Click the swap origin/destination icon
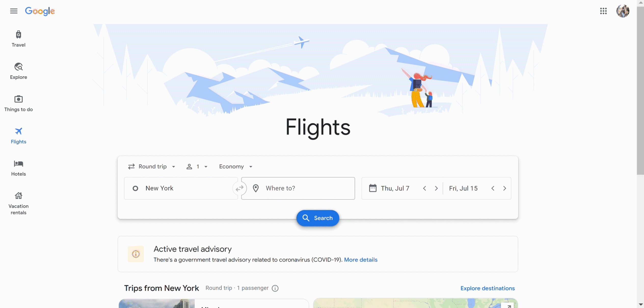Image resolution: width=644 pixels, height=308 pixels. [239, 188]
